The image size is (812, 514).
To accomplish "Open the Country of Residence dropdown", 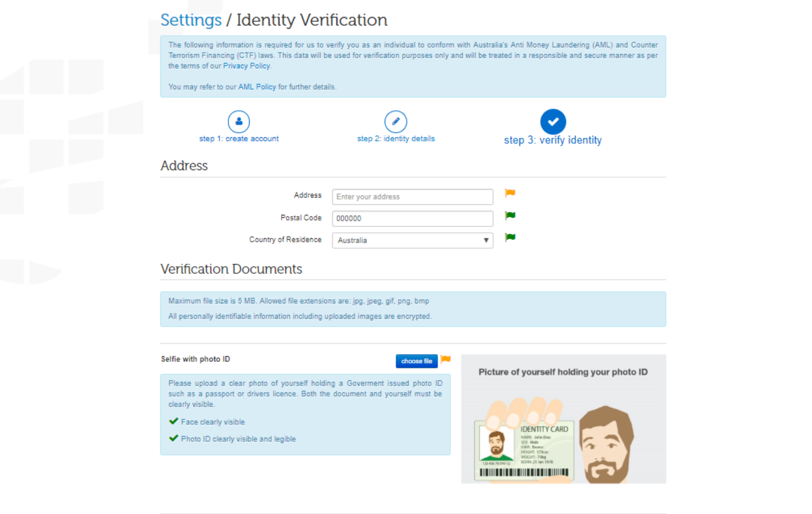I will [x=485, y=241].
